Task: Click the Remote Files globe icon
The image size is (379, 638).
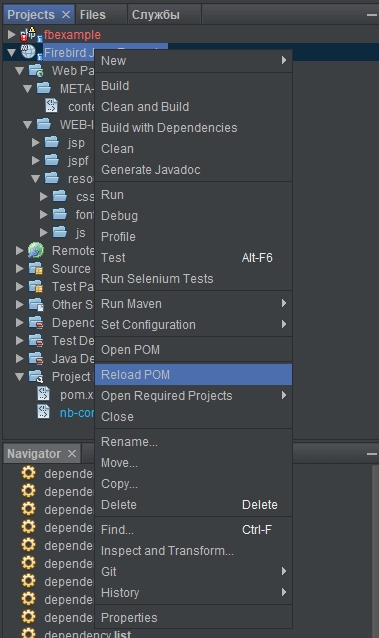Action: [36, 250]
